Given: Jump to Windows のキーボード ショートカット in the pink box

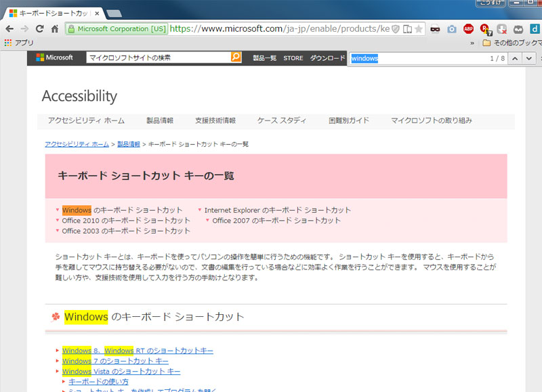Looking at the screenshot, I should pyautogui.click(x=122, y=210).
